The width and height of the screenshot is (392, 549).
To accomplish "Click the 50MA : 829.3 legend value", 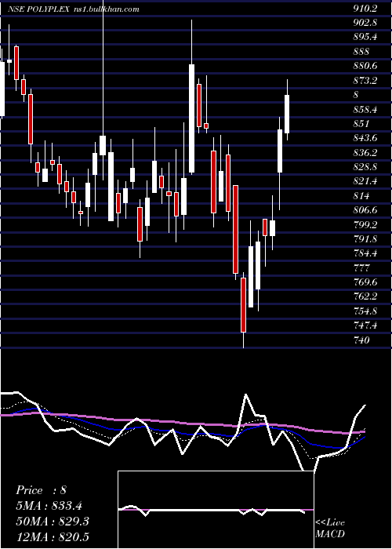I will click(x=53, y=522).
